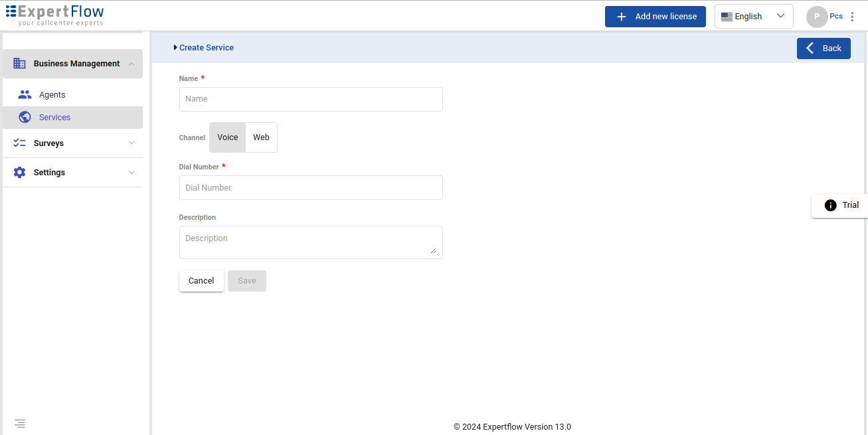Switch channel to Web

tap(261, 137)
